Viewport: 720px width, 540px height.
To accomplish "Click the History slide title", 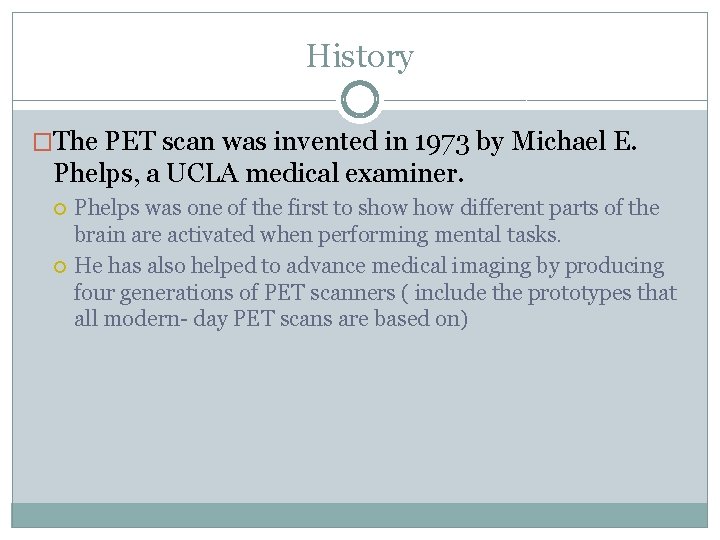I will [359, 56].
